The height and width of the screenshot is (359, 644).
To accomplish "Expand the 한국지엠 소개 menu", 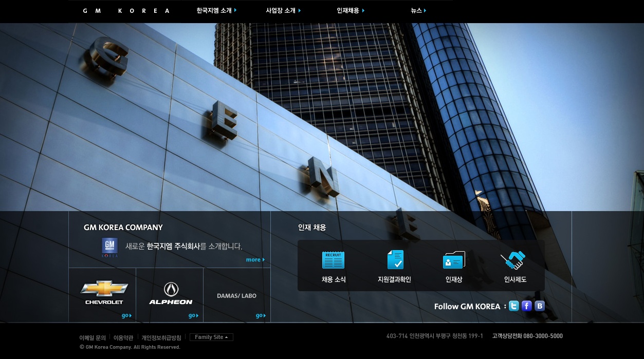I will pyautogui.click(x=216, y=10).
